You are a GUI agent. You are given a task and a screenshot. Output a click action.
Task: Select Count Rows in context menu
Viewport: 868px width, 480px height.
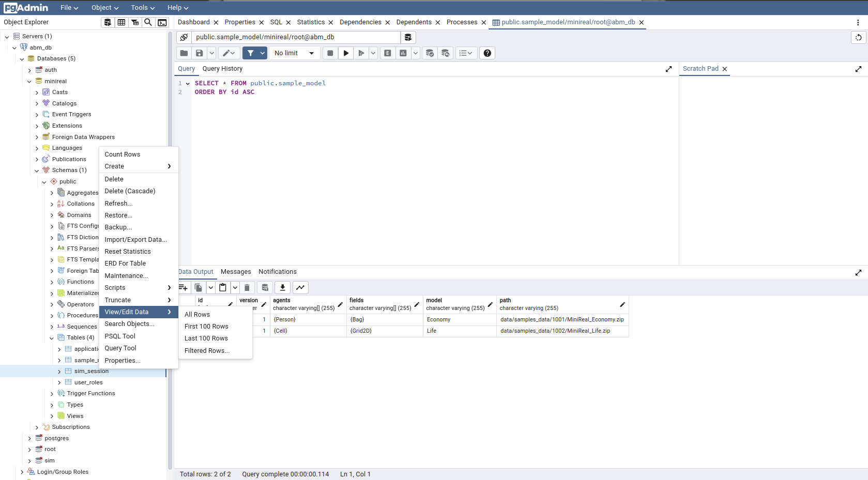pos(139,154)
